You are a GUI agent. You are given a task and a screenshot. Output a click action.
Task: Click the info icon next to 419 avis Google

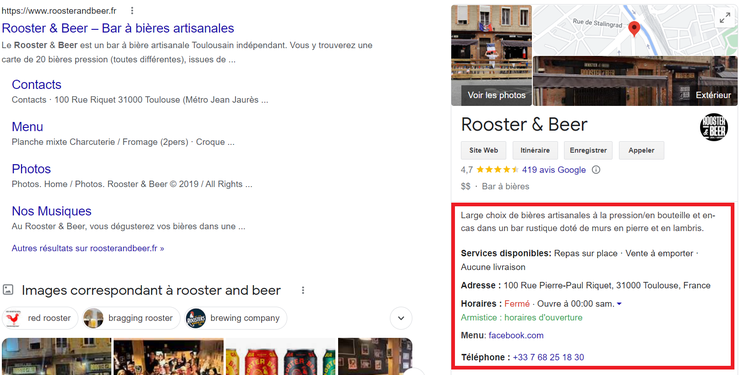point(596,170)
